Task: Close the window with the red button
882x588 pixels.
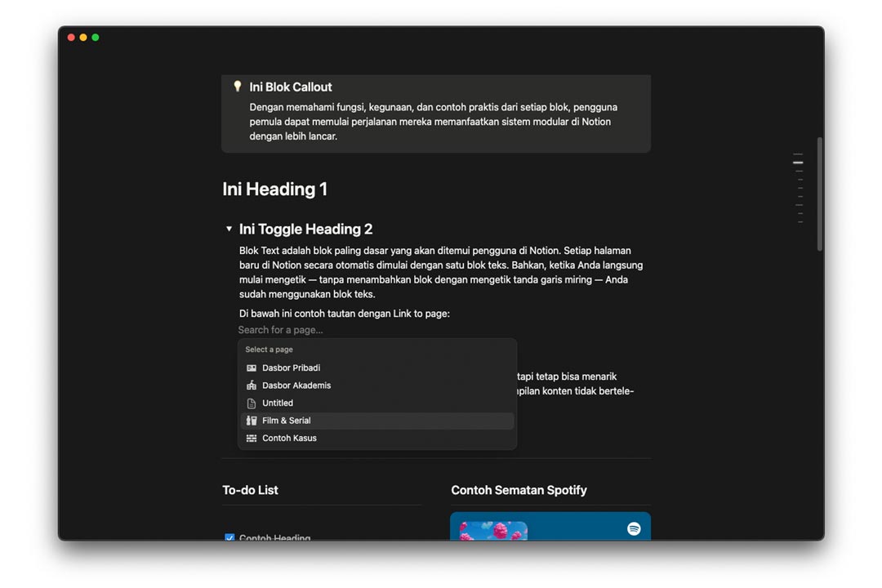Action: (71, 38)
